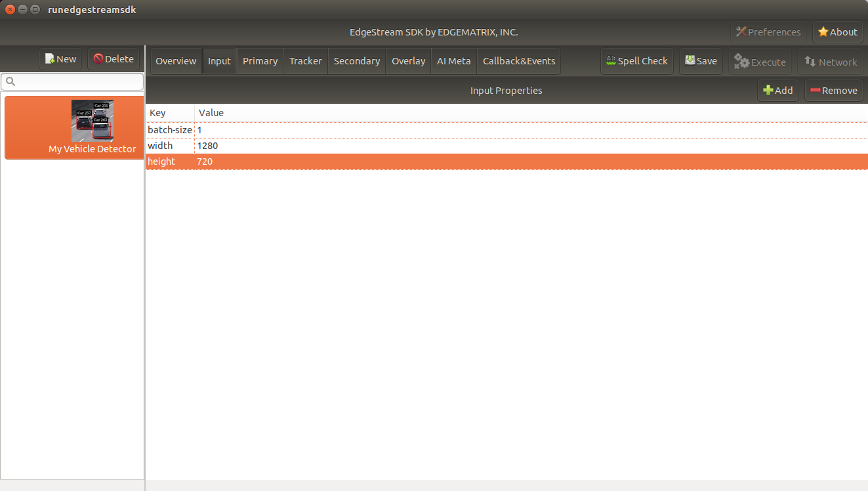Open the About dialog
Image resolution: width=868 pixels, height=491 pixels.
click(x=838, y=32)
